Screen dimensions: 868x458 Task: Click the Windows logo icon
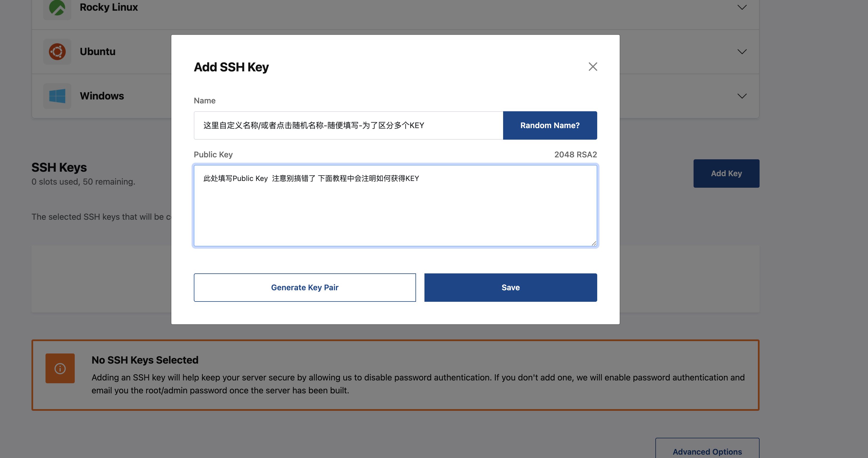pyautogui.click(x=57, y=96)
